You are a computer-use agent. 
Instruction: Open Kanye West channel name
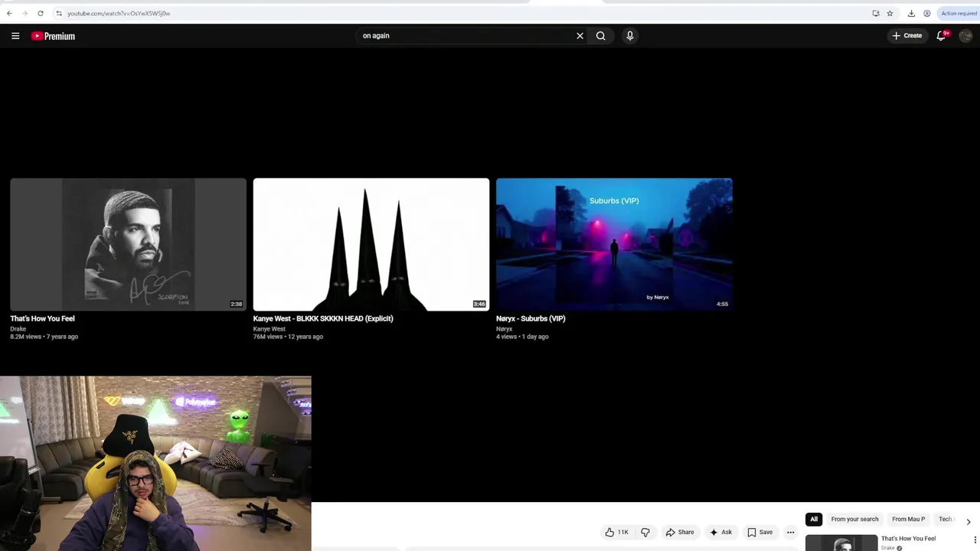[269, 329]
